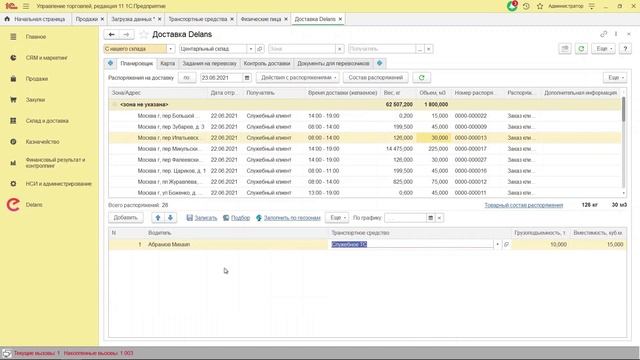Click left tab scroll icon before Планировщик
The height and width of the screenshot is (360, 640).
pyautogui.click(x=110, y=63)
